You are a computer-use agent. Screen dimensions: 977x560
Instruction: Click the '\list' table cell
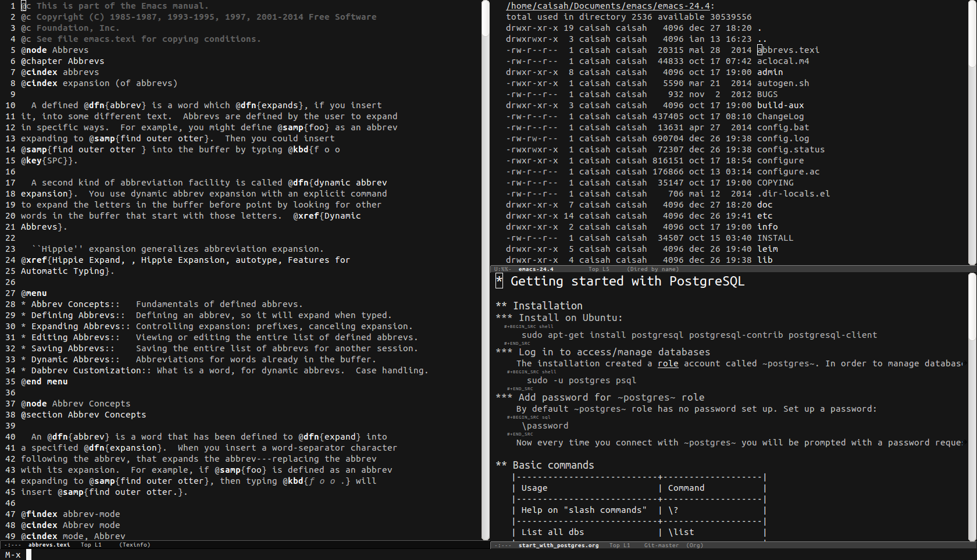click(x=681, y=532)
